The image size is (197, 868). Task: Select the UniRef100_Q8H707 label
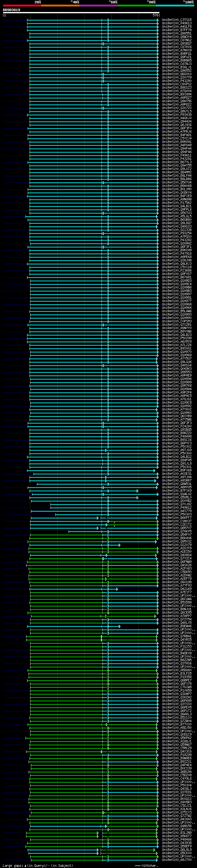(x=177, y=528)
